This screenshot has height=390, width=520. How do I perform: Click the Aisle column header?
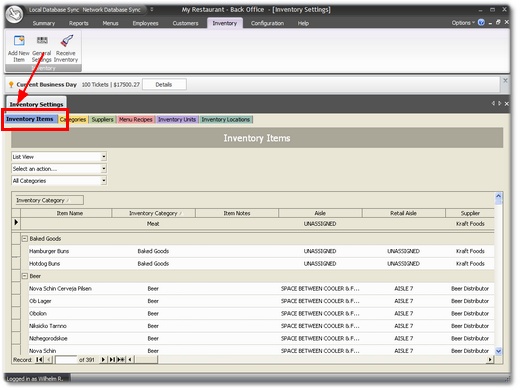pyautogui.click(x=320, y=213)
